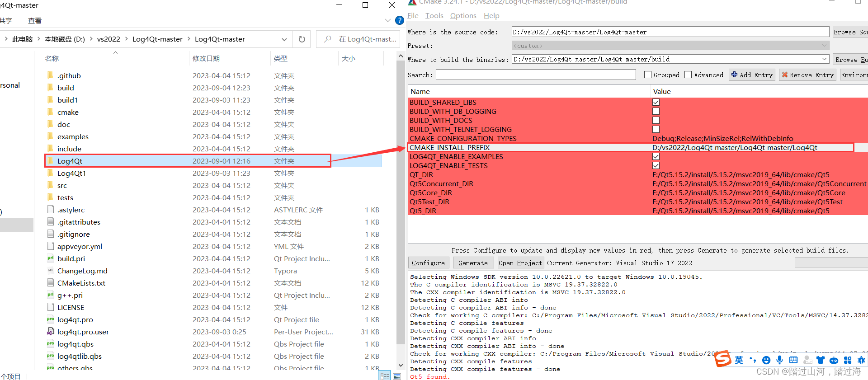Enable the Advanced checkbox in CMake
The width and height of the screenshot is (868, 380).
click(x=688, y=75)
